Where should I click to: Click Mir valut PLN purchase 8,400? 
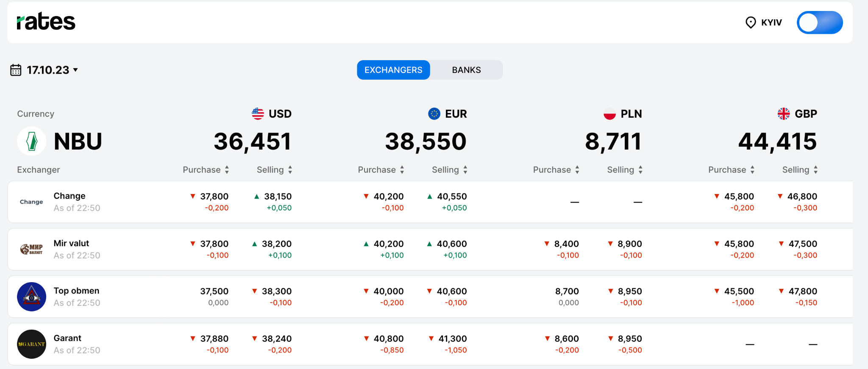coord(567,244)
